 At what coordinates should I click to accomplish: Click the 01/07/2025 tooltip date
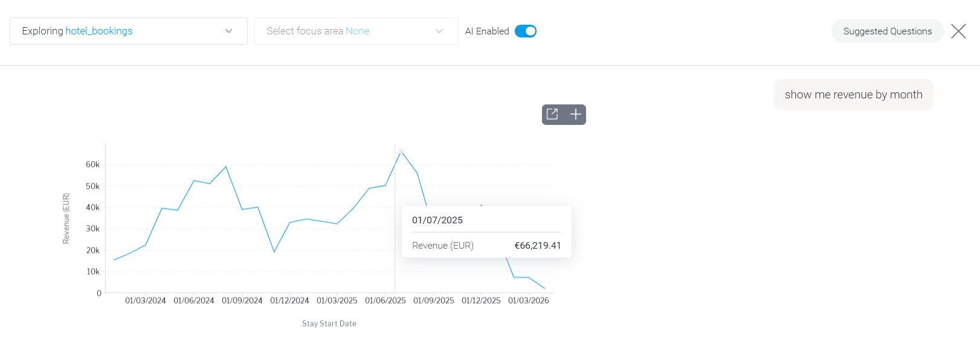pyautogui.click(x=437, y=220)
